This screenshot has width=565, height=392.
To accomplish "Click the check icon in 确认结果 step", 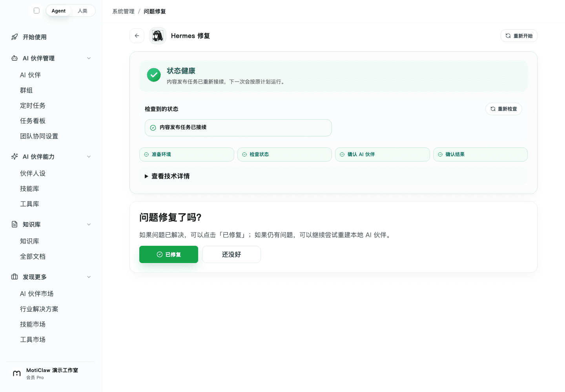I will tap(440, 154).
